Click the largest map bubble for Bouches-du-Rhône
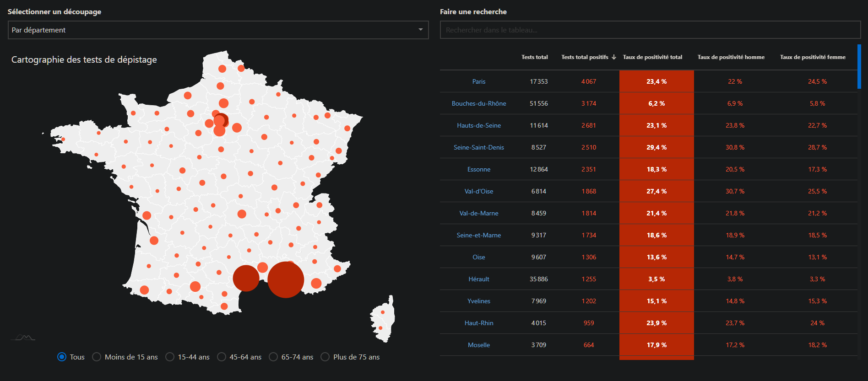 (286, 279)
